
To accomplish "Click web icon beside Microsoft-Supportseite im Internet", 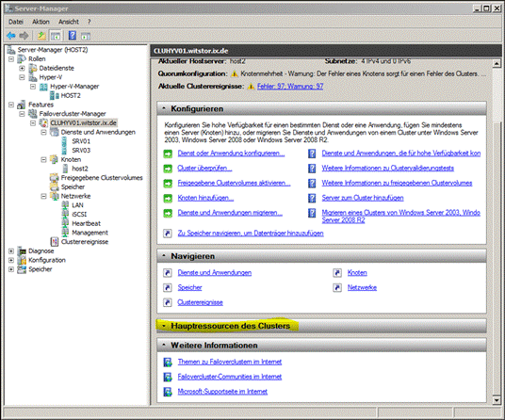I will (x=168, y=392).
